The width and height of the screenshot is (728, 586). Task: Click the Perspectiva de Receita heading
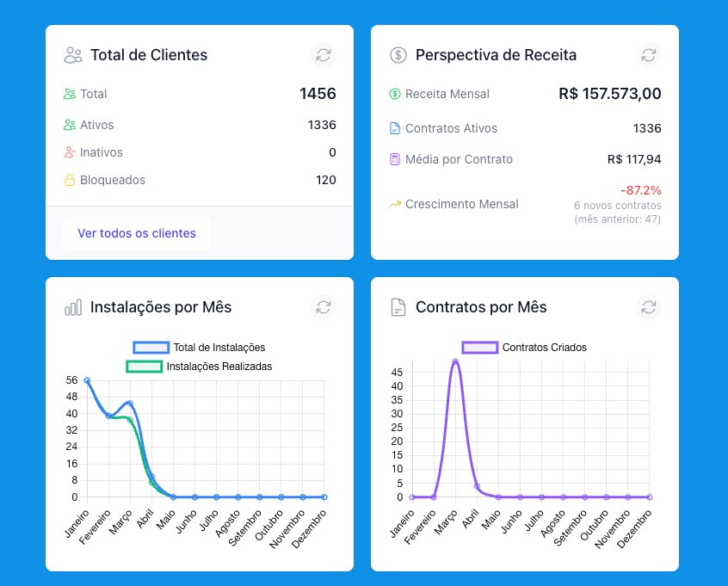(496, 55)
